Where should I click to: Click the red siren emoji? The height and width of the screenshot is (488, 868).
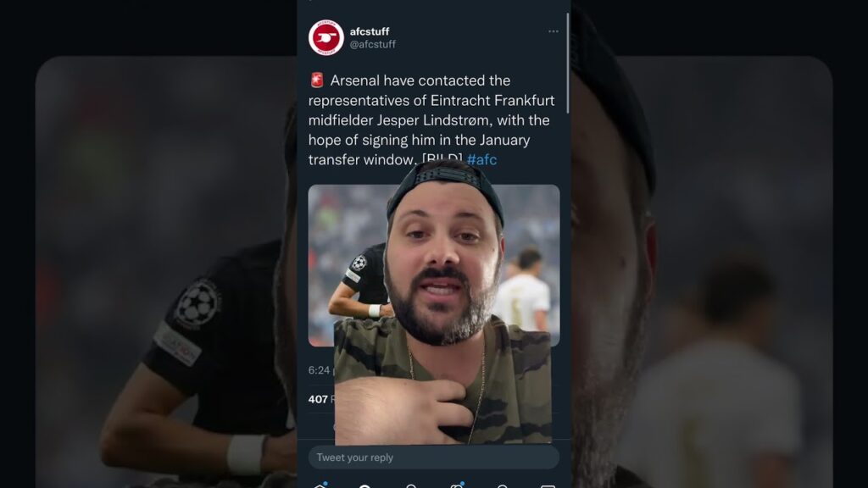pos(317,80)
